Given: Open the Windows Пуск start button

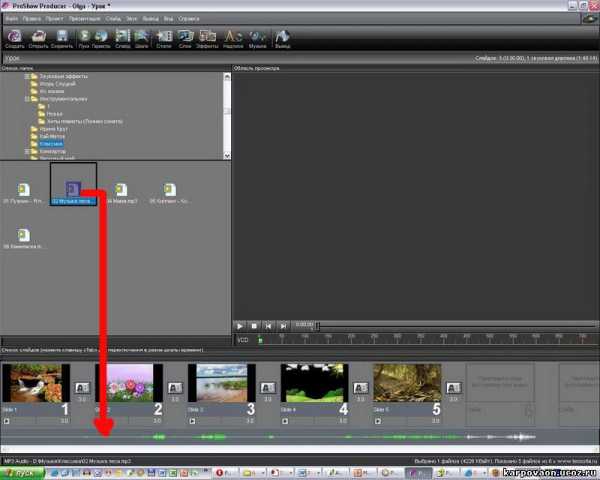Looking at the screenshot, I should click(x=22, y=473).
